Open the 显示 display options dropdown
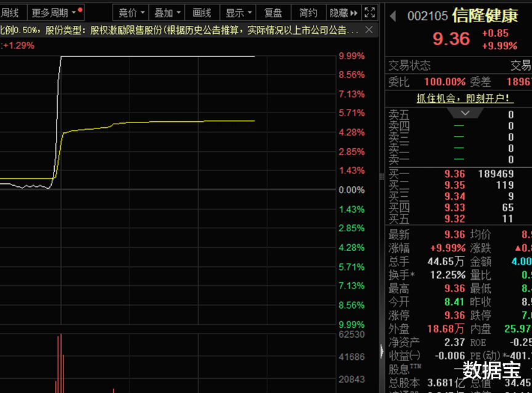Screen dimensions: 532x393 (236, 12)
